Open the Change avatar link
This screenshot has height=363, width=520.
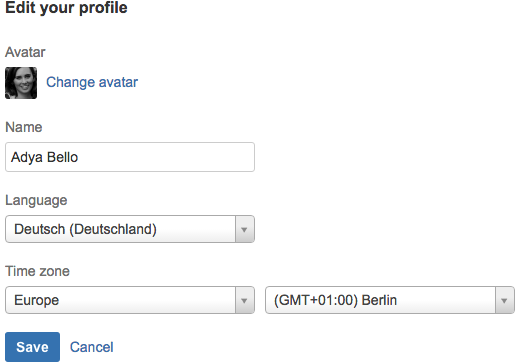pyautogui.click(x=92, y=82)
